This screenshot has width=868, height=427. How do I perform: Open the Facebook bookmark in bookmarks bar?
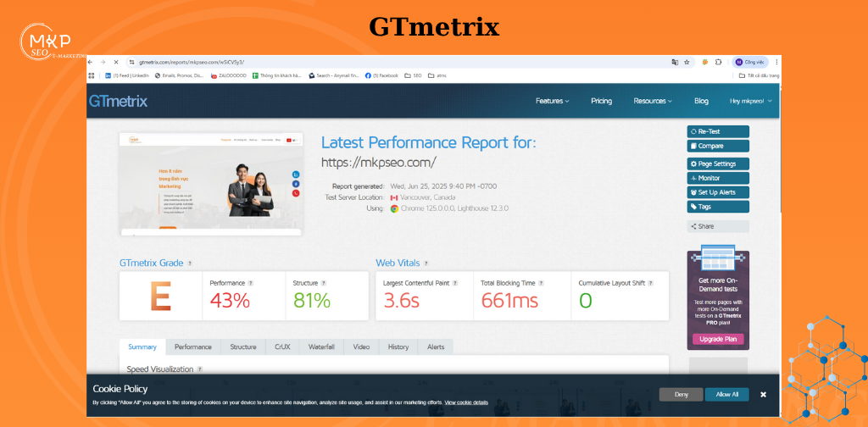point(381,75)
